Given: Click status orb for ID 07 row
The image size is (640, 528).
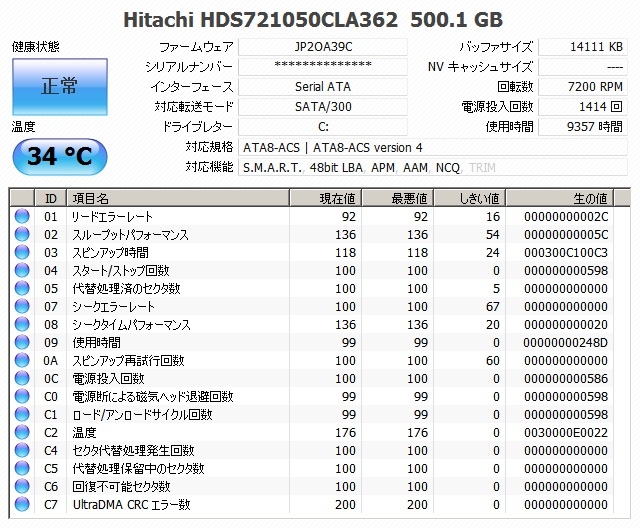Looking at the screenshot, I should coord(22,306).
